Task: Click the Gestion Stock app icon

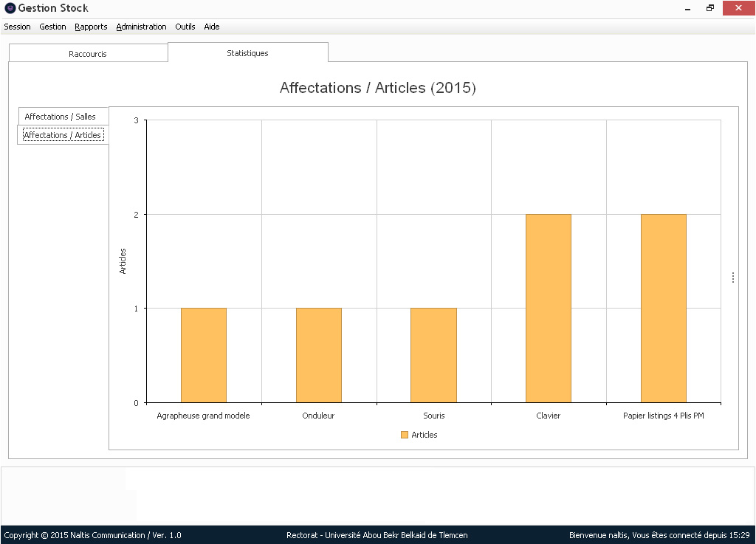Action: click(10, 8)
